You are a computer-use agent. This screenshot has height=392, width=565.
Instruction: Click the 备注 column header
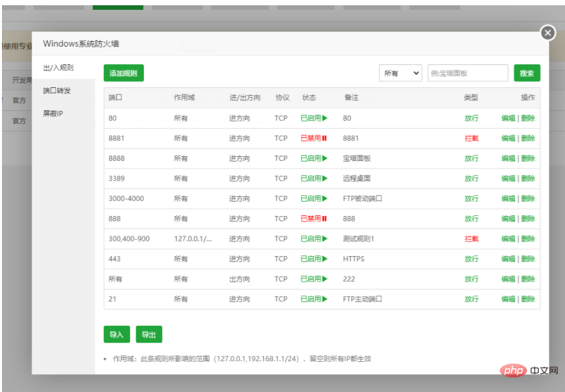(x=351, y=98)
